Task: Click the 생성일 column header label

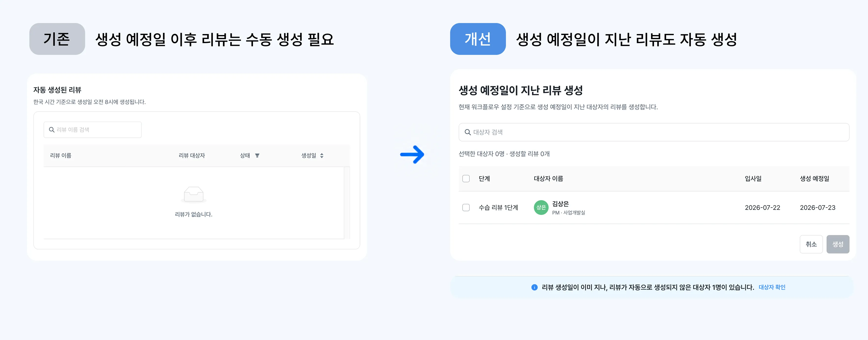Action: (x=309, y=156)
